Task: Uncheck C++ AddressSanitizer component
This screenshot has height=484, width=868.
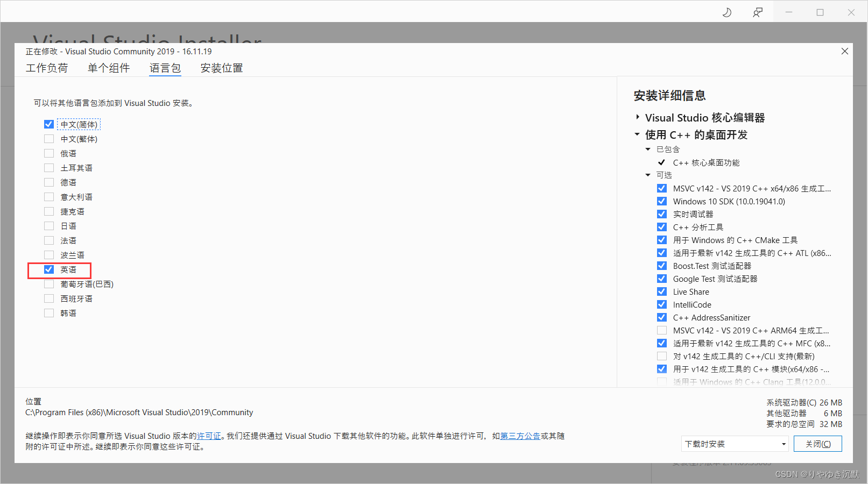Action: (x=662, y=317)
